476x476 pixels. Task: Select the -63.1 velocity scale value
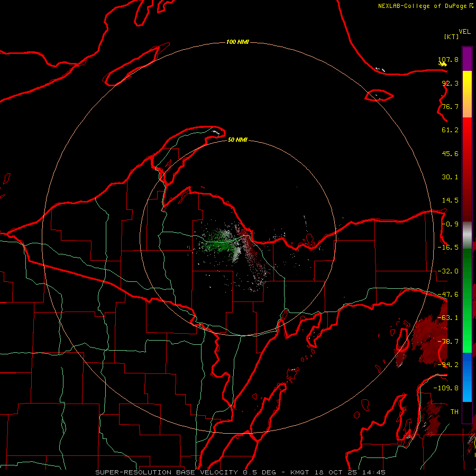pyautogui.click(x=448, y=318)
